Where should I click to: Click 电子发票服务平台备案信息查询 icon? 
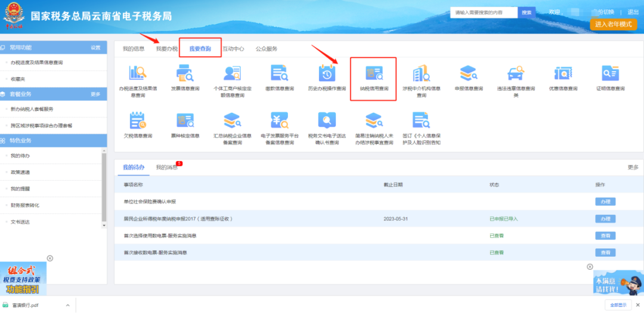click(x=279, y=121)
